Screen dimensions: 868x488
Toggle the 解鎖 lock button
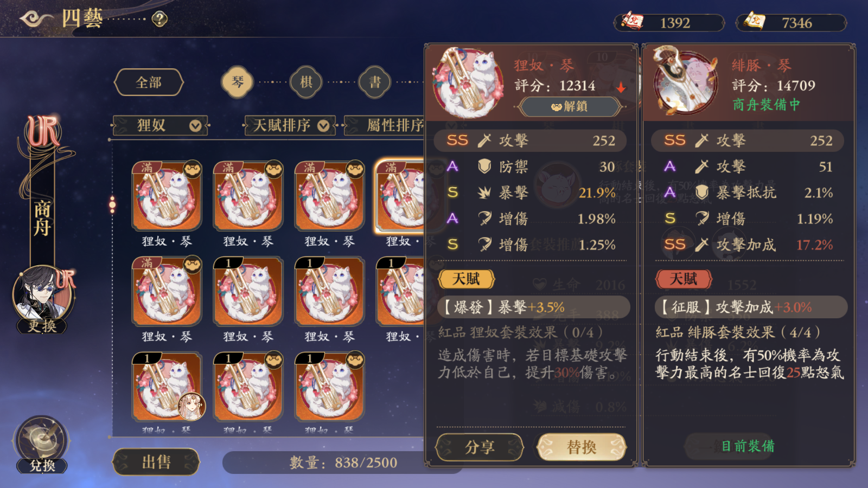(x=570, y=107)
